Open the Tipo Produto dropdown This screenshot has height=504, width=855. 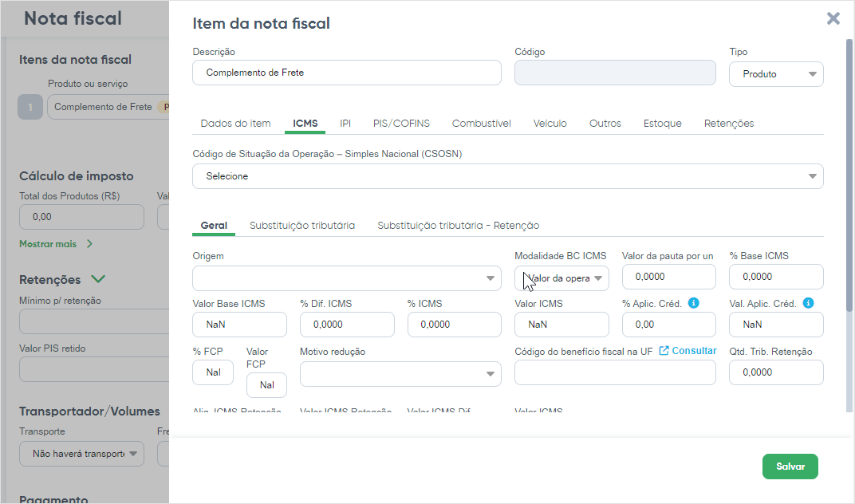776,74
